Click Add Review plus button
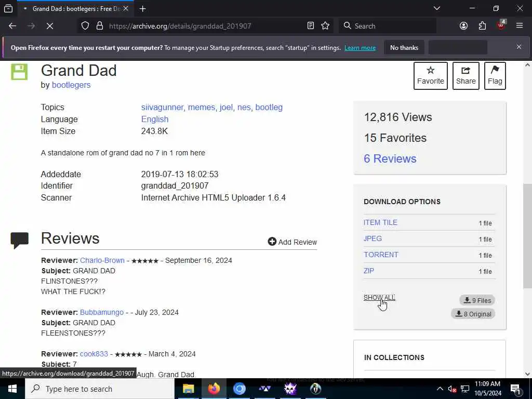This screenshot has height=399, width=532. pos(292,242)
